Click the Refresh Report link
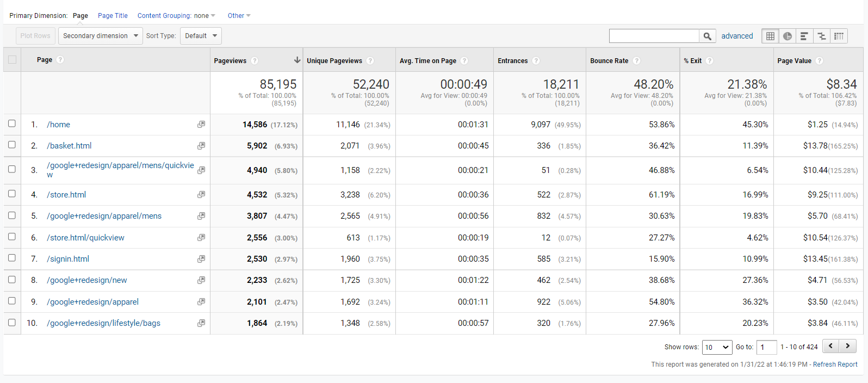The height and width of the screenshot is (383, 868). click(x=835, y=365)
